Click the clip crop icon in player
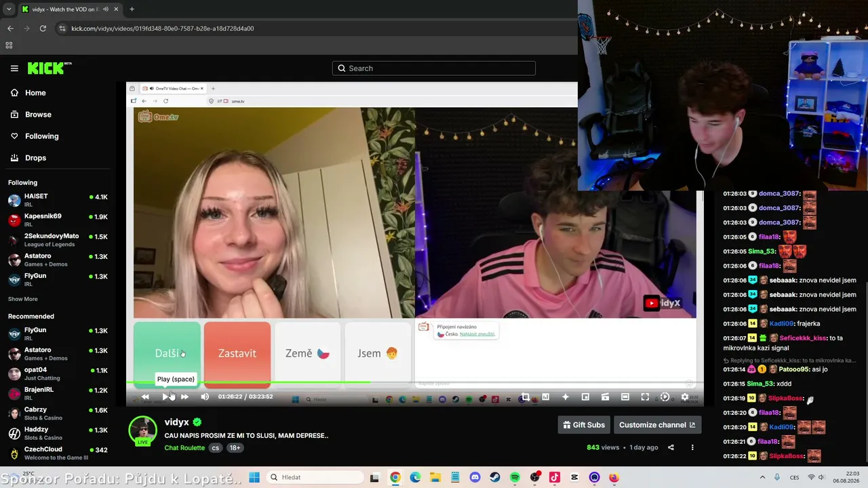This screenshot has height=488, width=868. click(526, 397)
